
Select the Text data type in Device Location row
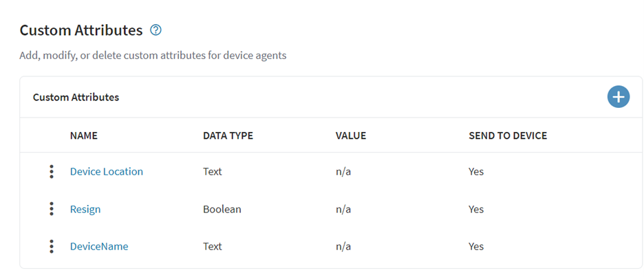(213, 172)
